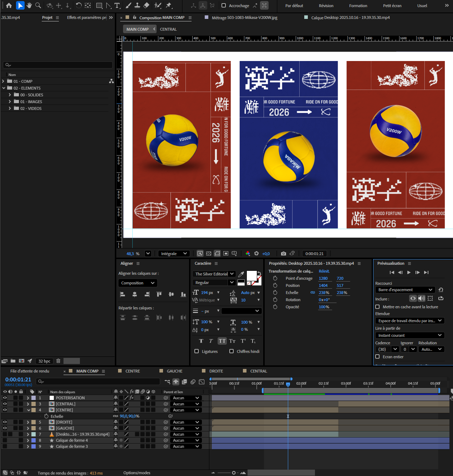
Task: Go to the Home screen icon
Action: click(9, 5)
